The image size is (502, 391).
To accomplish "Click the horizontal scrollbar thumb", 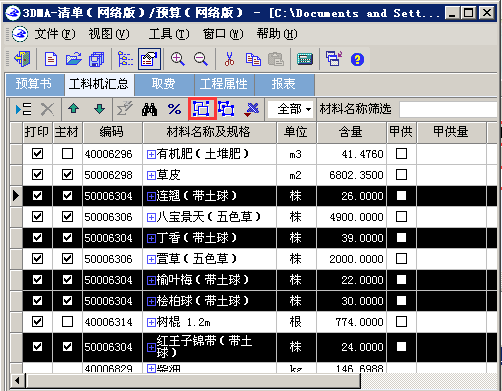I will pyautogui.click(x=193, y=380).
